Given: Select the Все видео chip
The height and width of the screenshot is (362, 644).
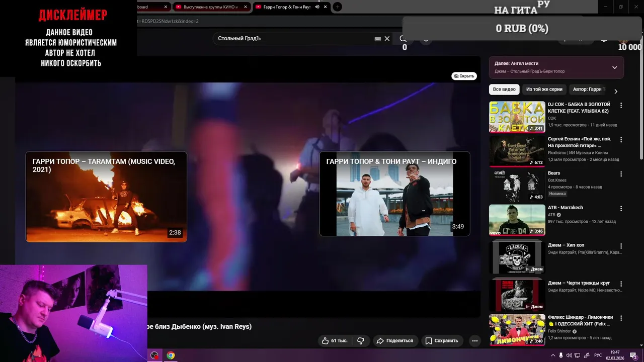Looking at the screenshot, I should pos(504,89).
